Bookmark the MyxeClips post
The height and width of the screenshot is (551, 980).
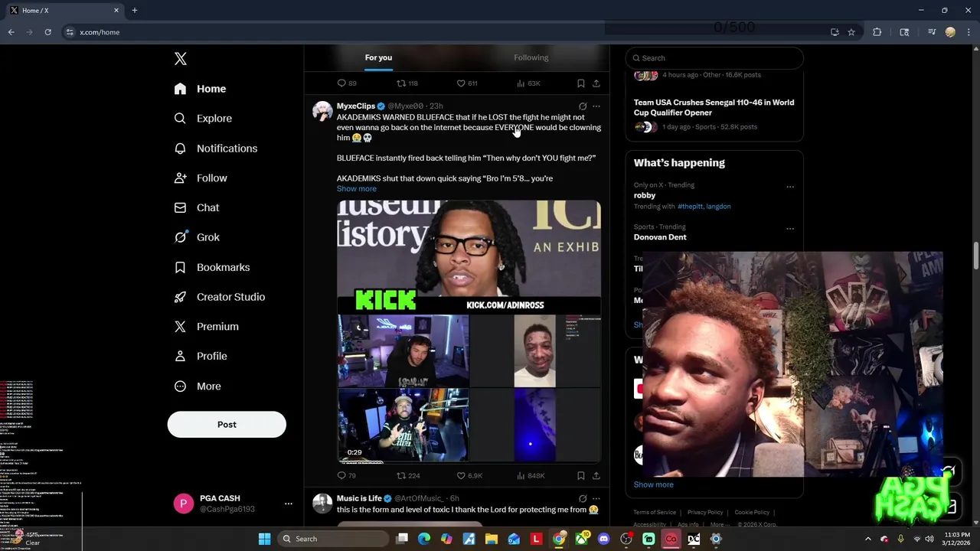[x=581, y=475]
